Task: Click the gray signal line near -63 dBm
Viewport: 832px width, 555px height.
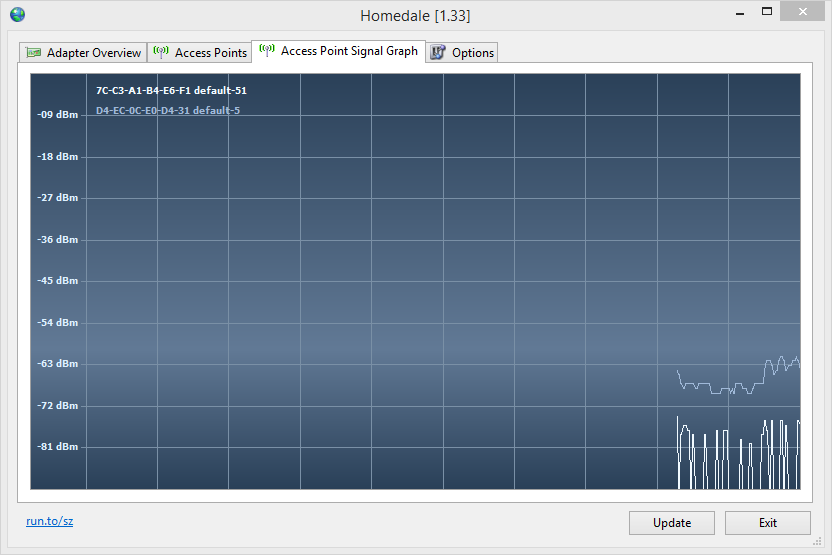Action: click(x=738, y=375)
